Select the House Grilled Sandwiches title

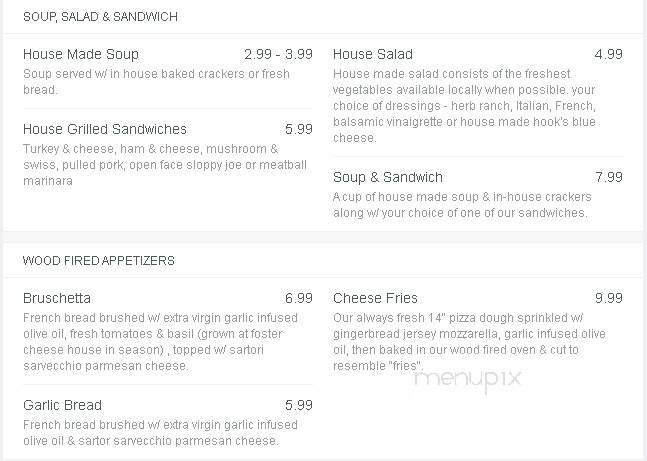(105, 129)
